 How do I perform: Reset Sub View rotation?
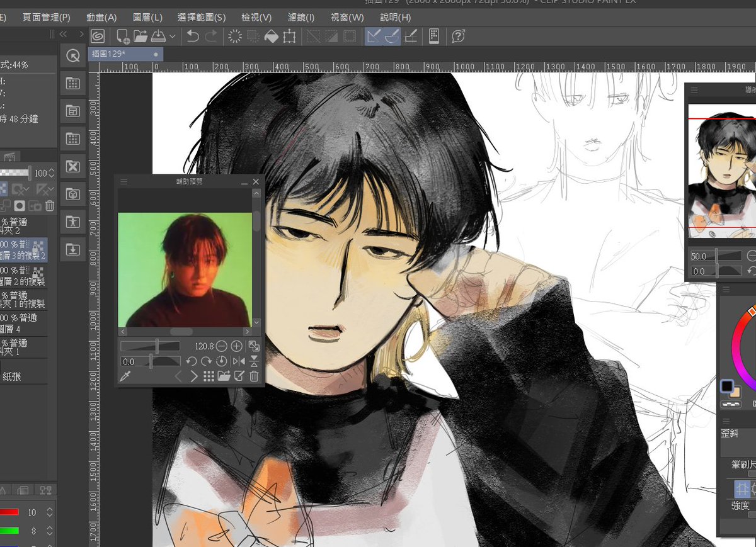(x=221, y=361)
